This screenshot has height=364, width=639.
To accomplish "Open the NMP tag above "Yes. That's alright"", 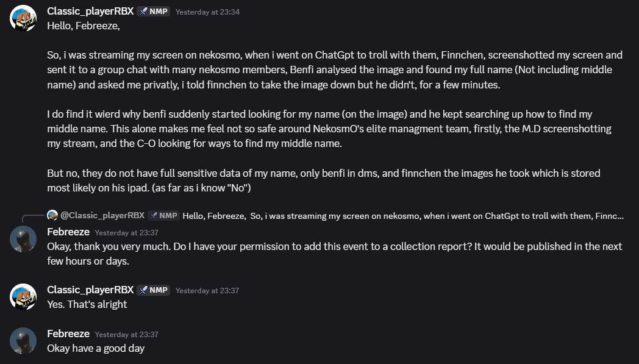I will (154, 290).
